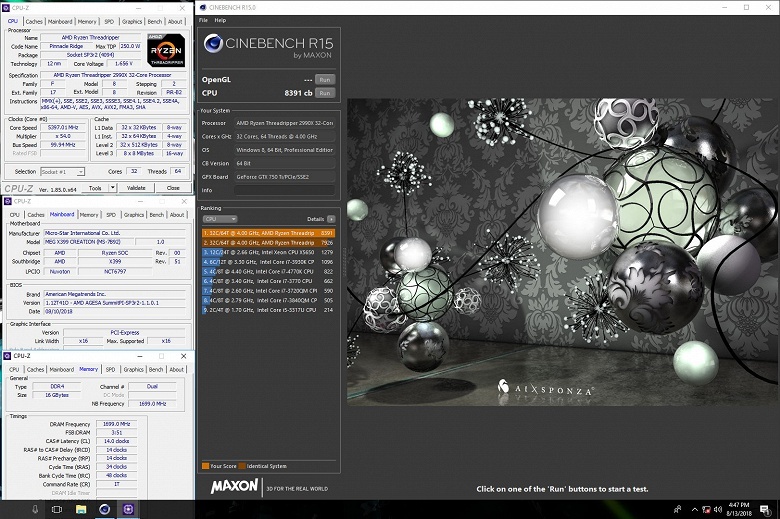This screenshot has width=780, height=519.
Task: Open the Socket #1 selection dropdown
Action: (x=64, y=171)
